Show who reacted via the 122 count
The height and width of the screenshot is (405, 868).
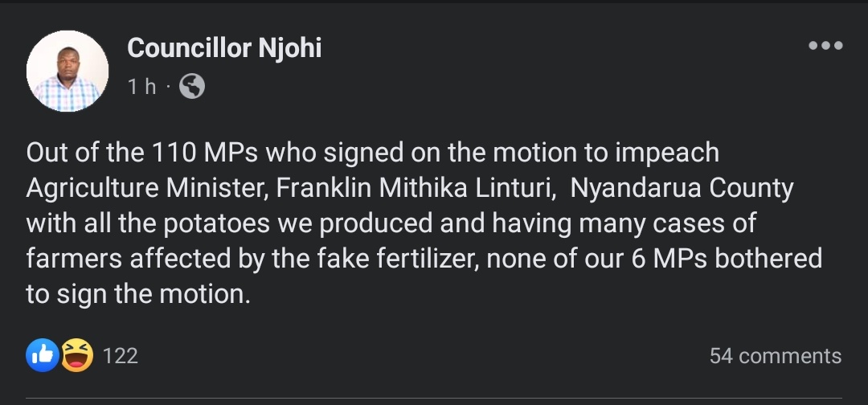(121, 356)
